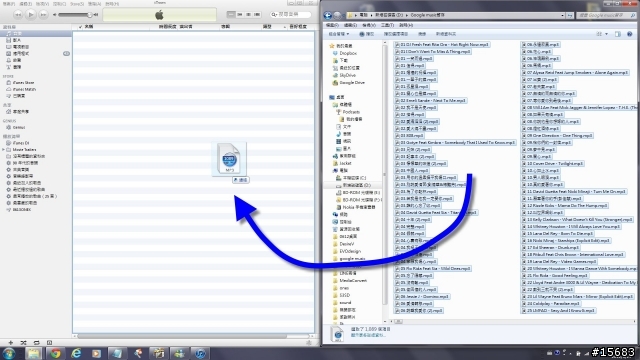Open SkyDrive in Explorer favorites
The height and width of the screenshot is (360, 640).
pyautogui.click(x=344, y=76)
